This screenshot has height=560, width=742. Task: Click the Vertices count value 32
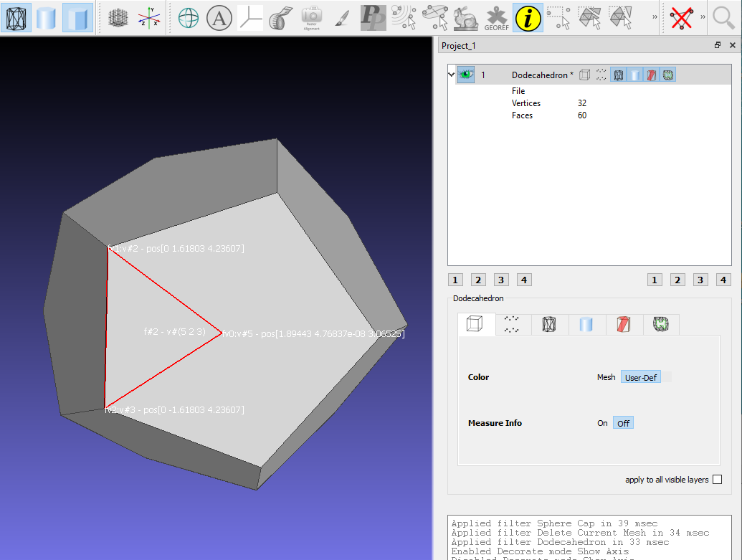pos(582,103)
